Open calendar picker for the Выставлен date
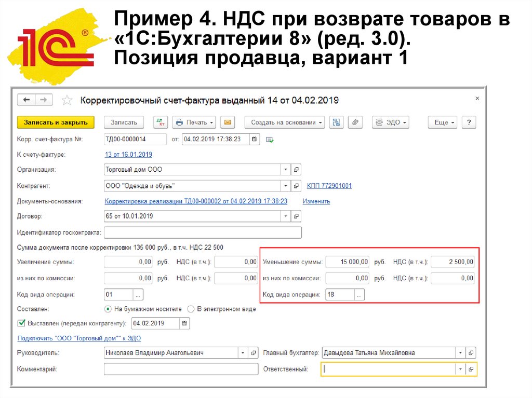Image resolution: width=532 pixels, height=398 pixels. click(184, 323)
